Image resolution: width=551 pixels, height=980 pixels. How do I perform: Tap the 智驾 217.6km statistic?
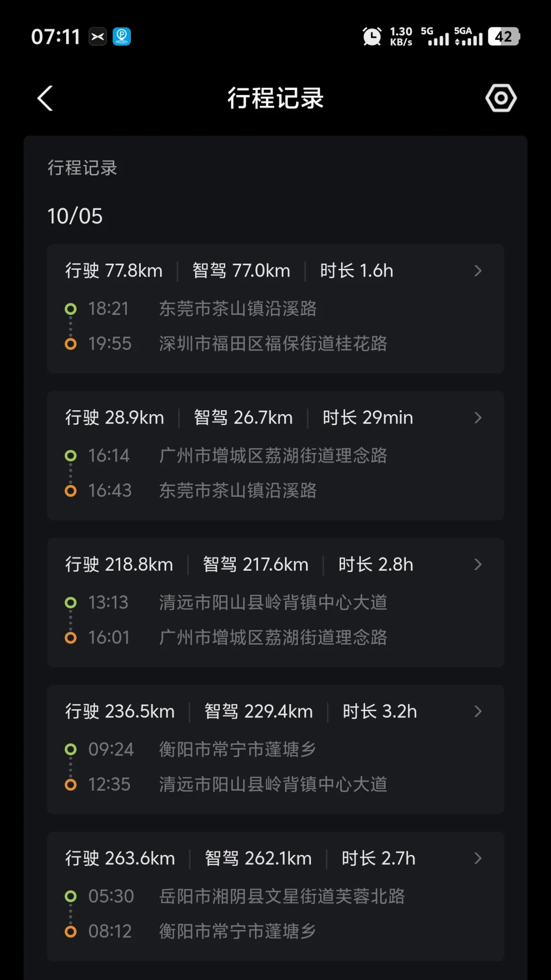(255, 565)
